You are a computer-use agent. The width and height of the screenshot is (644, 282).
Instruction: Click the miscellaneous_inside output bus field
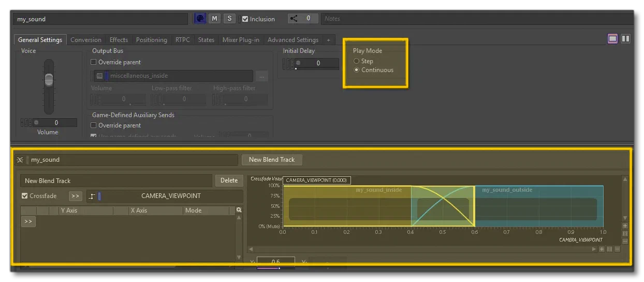(173, 76)
